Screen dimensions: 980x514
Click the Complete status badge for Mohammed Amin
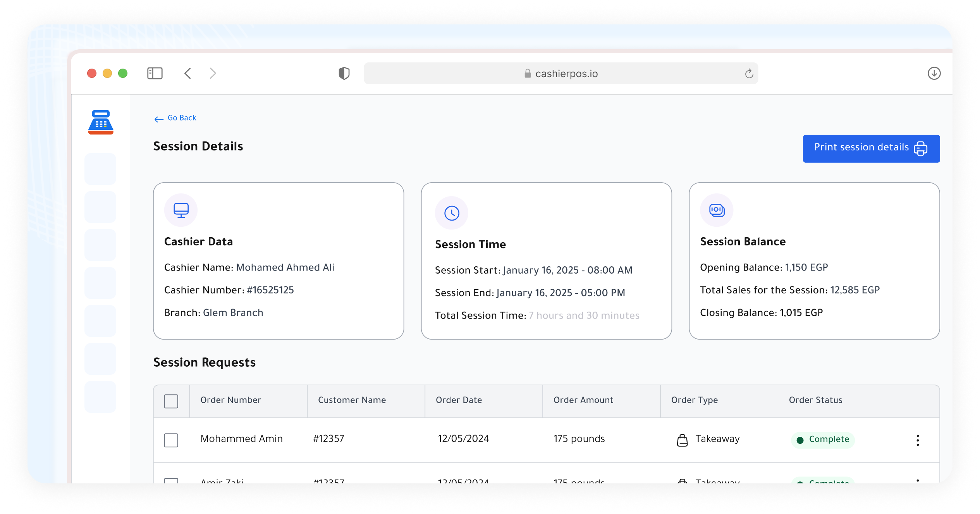[823, 440]
